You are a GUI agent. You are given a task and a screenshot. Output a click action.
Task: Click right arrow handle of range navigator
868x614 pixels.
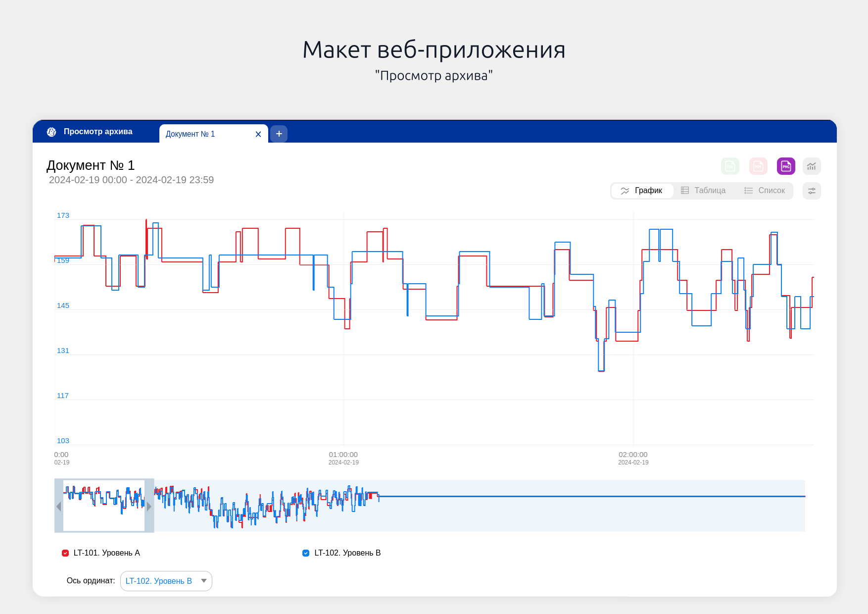pos(149,506)
